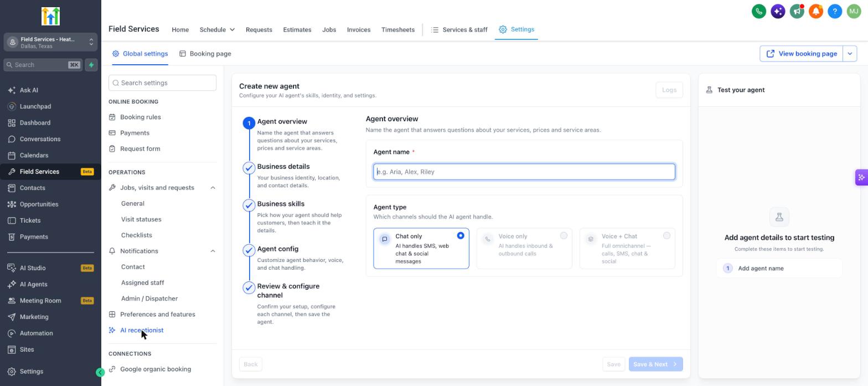The image size is (868, 386).
Task: Click the purple floating AI side widget
Action: pos(861,178)
